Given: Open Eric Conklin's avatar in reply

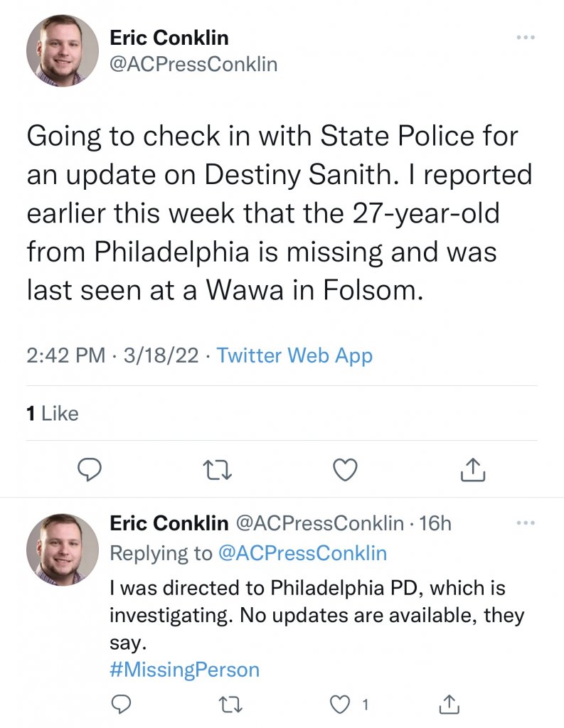Looking at the screenshot, I should 63,549.
